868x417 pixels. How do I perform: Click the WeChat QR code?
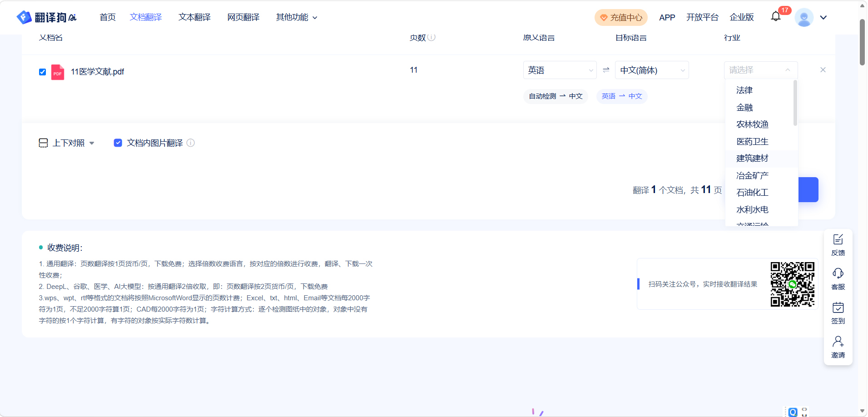793,284
